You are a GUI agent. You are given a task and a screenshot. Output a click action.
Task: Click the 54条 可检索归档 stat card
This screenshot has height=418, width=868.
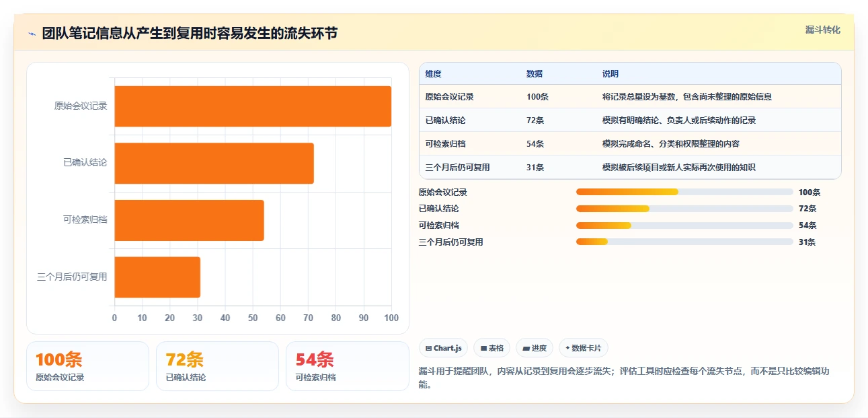tap(347, 366)
